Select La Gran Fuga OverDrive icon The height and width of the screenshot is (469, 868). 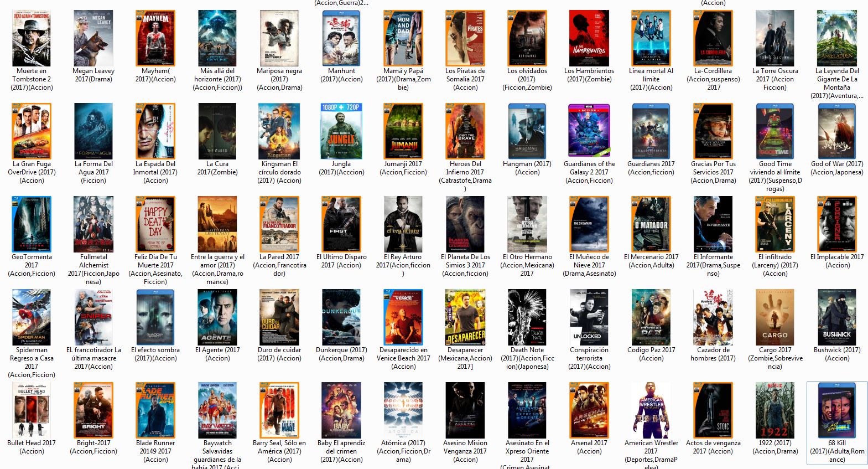click(x=32, y=131)
